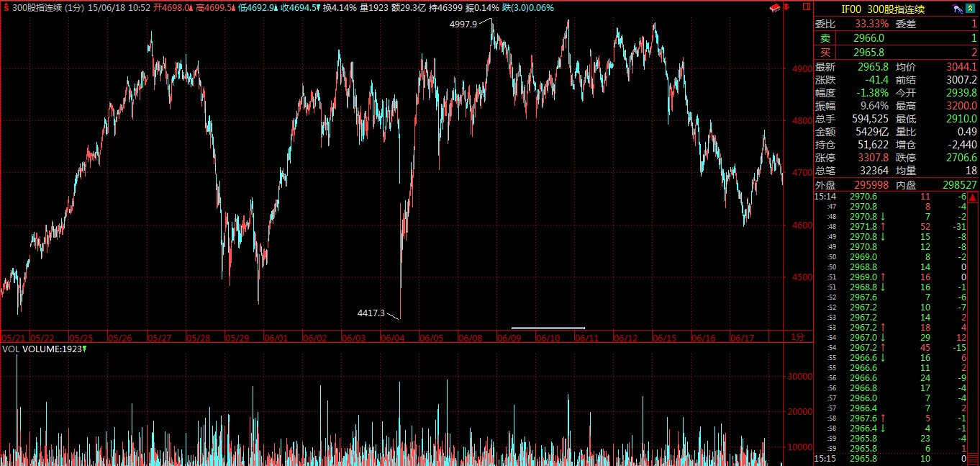
Task: Click the green double-chevron icon in quote header
Action: 970,9
